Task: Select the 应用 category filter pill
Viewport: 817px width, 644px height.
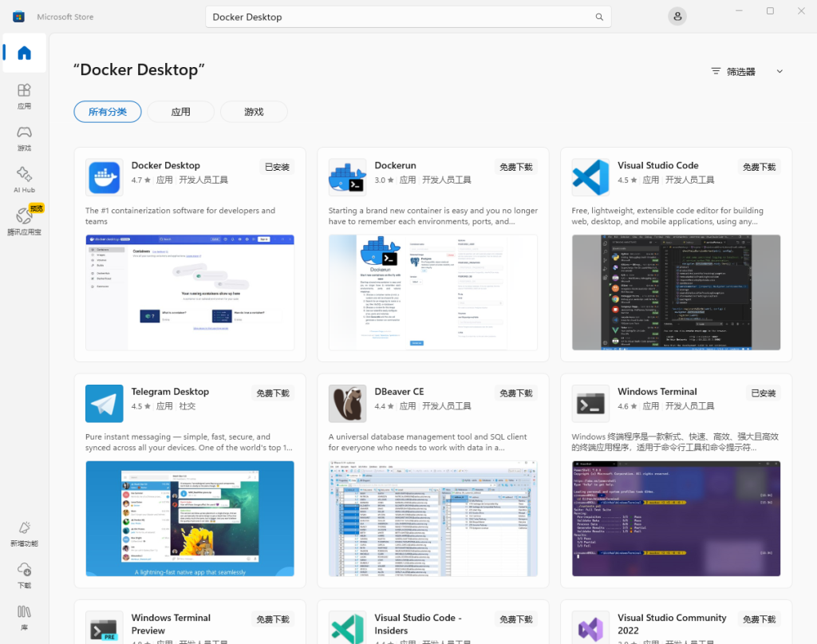Action: 180,112
